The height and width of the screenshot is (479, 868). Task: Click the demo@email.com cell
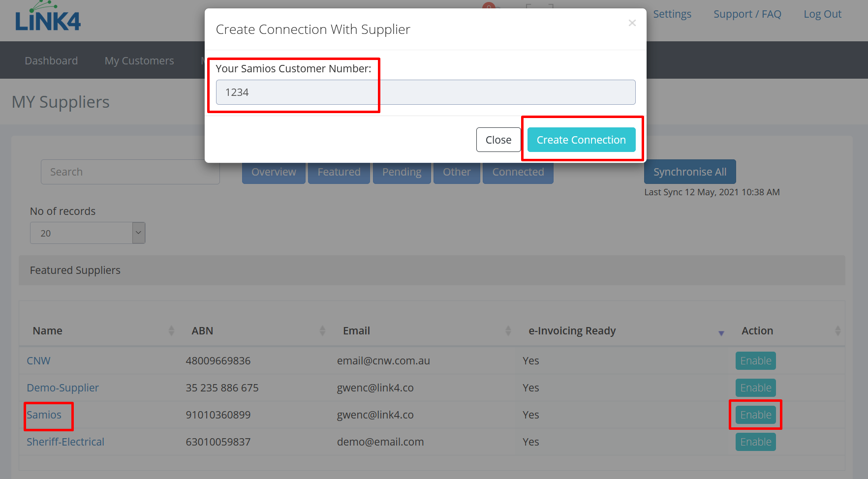(380, 442)
